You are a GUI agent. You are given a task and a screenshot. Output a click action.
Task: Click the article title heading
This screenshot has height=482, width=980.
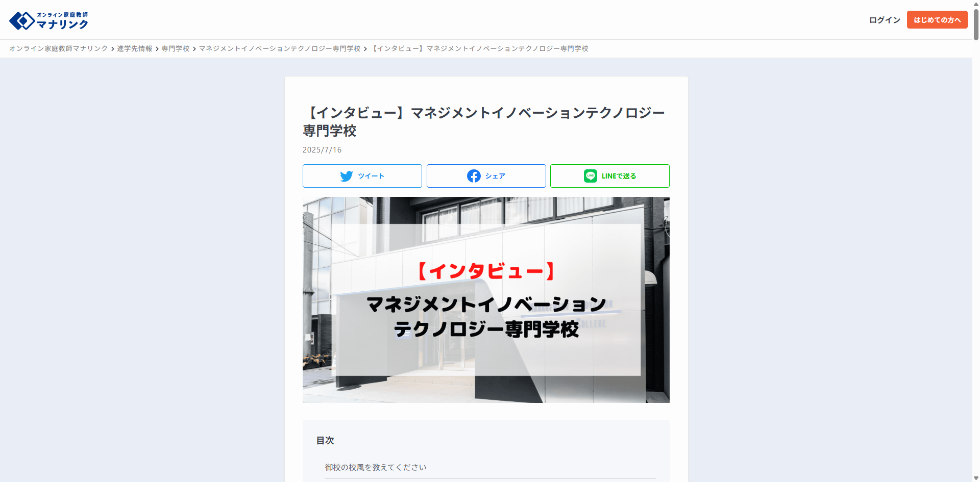484,121
